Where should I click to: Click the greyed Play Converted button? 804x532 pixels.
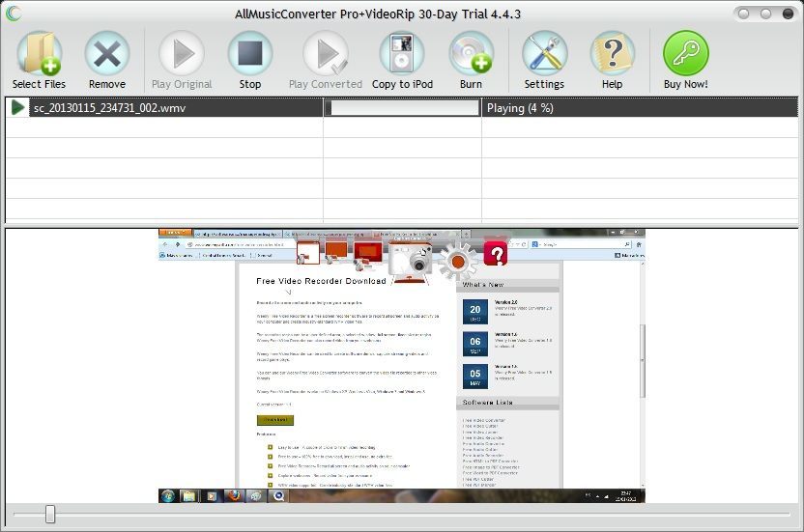(325, 60)
